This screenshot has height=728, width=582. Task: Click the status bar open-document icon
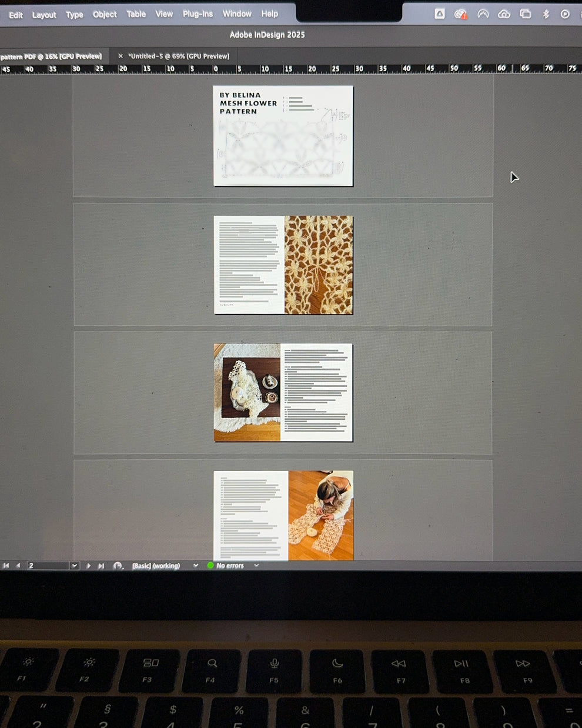(x=118, y=566)
